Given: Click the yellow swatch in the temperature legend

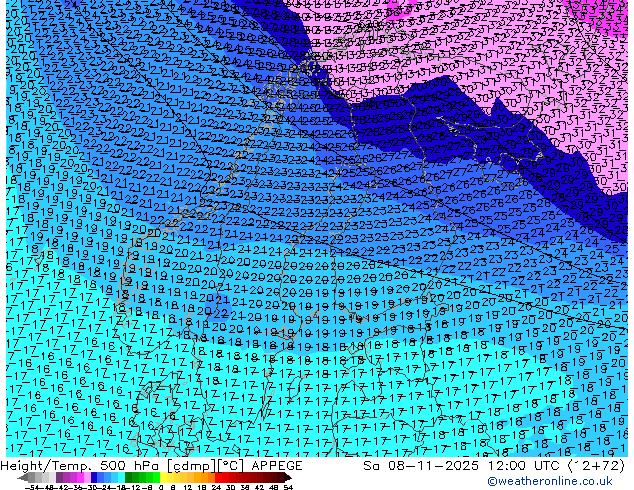Looking at the screenshot, I should pyautogui.click(x=163, y=477).
